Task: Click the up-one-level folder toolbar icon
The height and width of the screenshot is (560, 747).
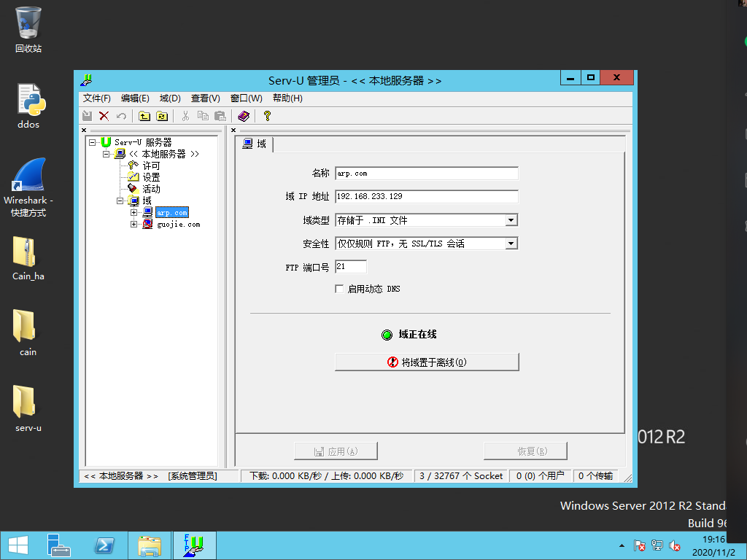Action: [x=144, y=116]
